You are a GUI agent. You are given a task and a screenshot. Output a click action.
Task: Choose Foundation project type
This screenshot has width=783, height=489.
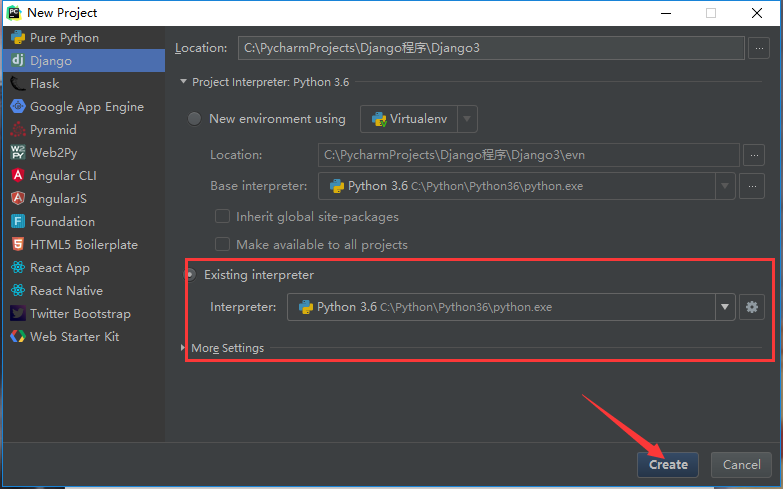tap(84, 221)
